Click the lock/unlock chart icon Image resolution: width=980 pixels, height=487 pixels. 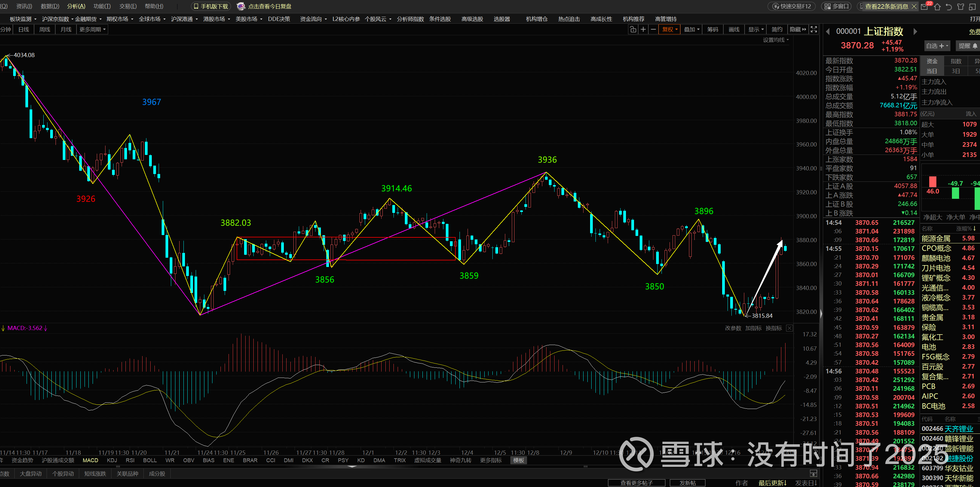pos(633,29)
